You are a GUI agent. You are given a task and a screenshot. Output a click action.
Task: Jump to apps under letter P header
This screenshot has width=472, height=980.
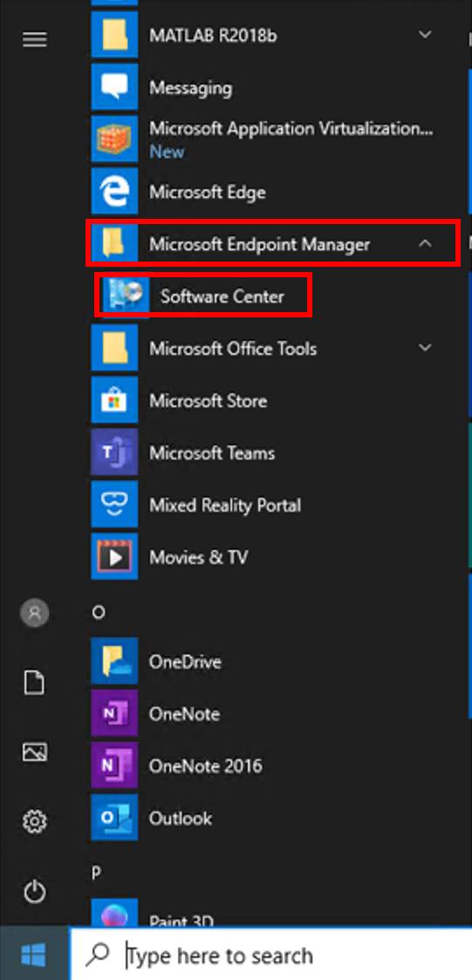coord(96,873)
